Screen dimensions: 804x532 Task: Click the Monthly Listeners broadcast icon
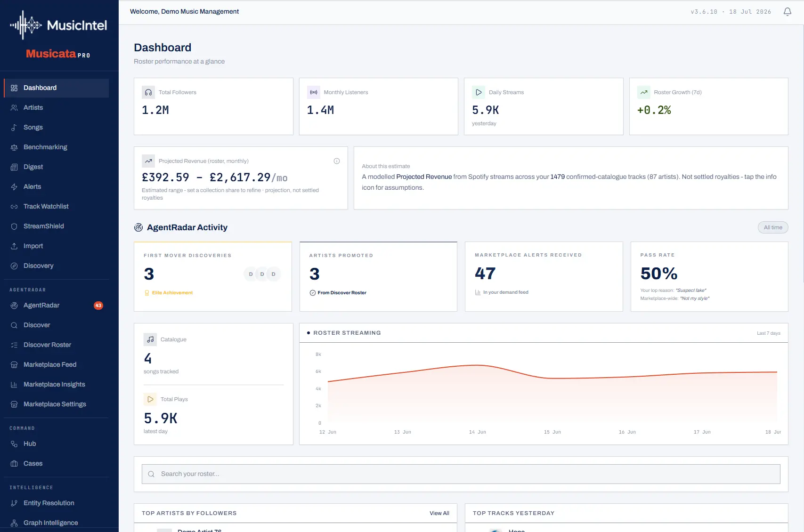pyautogui.click(x=314, y=92)
